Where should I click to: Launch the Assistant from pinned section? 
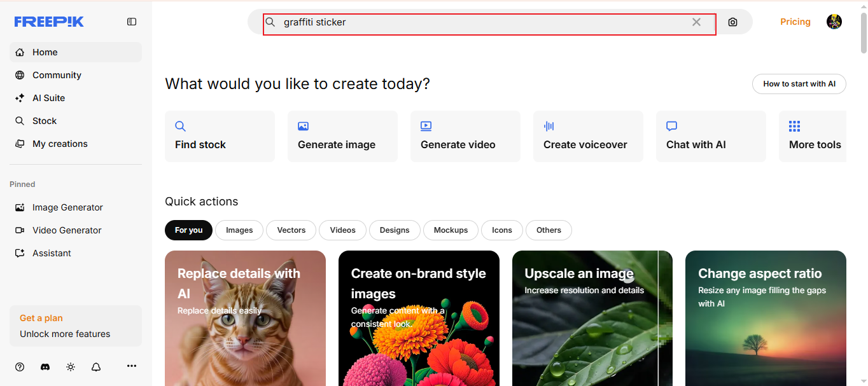pyautogui.click(x=51, y=253)
